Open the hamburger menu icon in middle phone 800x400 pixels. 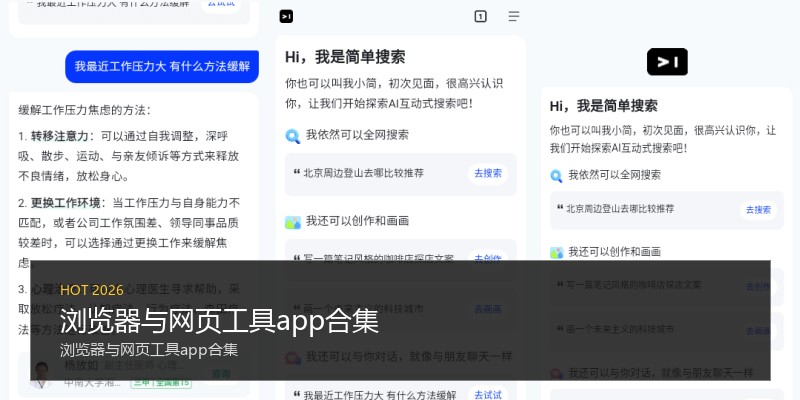(x=514, y=16)
